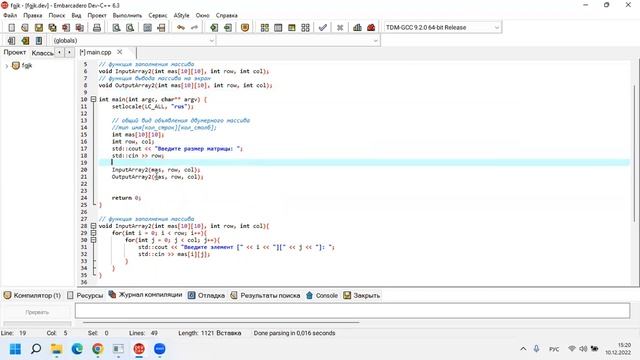The height and width of the screenshot is (360, 640).
Task: Open the Файл menu
Action: (x=10, y=15)
